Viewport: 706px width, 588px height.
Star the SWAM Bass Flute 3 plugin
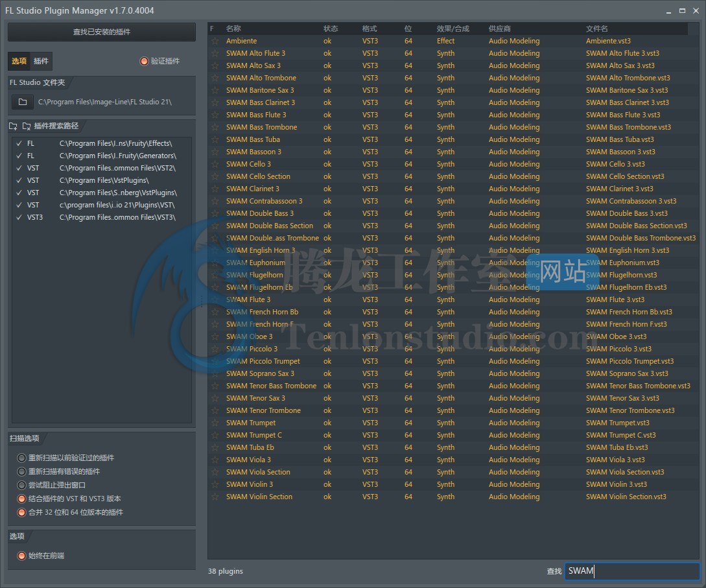[215, 115]
